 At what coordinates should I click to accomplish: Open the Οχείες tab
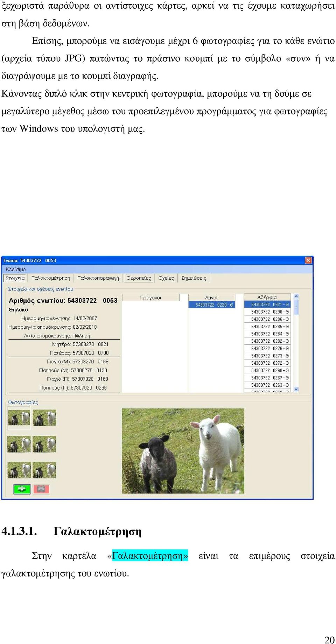click(x=166, y=278)
